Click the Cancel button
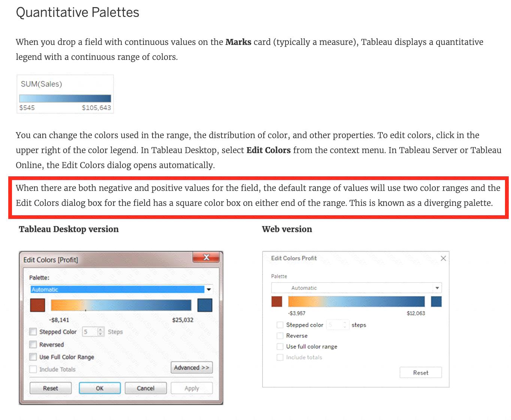This screenshot has height=420, width=511. tap(145, 388)
